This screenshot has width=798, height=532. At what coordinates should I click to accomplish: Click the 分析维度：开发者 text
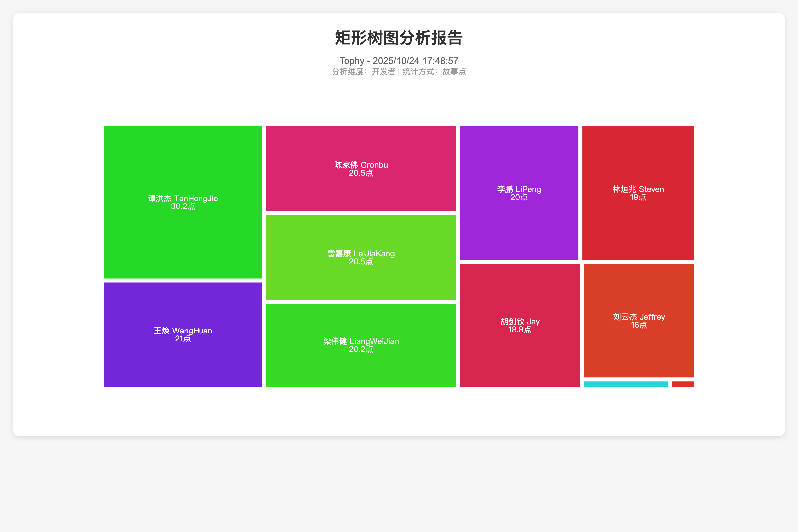[x=363, y=72]
